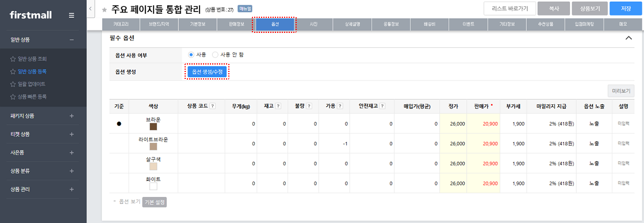
Task: Expand the 티켓 상품 sidebar group
Action: coord(72,134)
